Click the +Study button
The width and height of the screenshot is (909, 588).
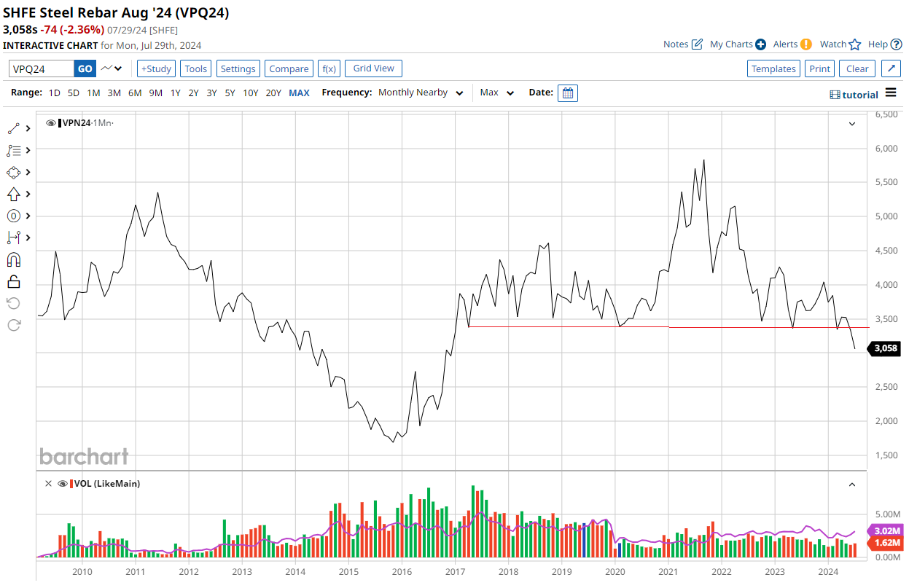(156, 68)
